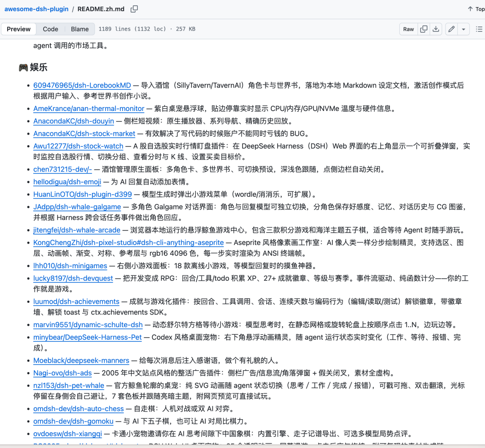Click the 'agent 调用的市场工具。' line

tap(71, 45)
